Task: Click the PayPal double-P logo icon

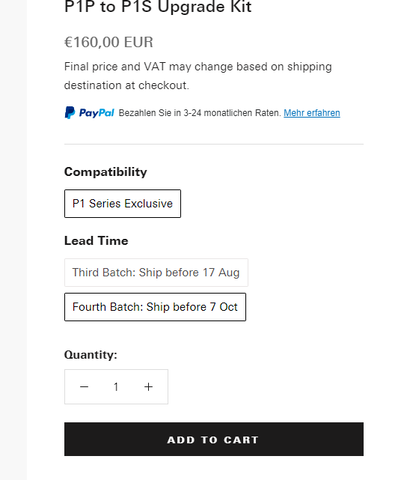Action: tap(70, 113)
